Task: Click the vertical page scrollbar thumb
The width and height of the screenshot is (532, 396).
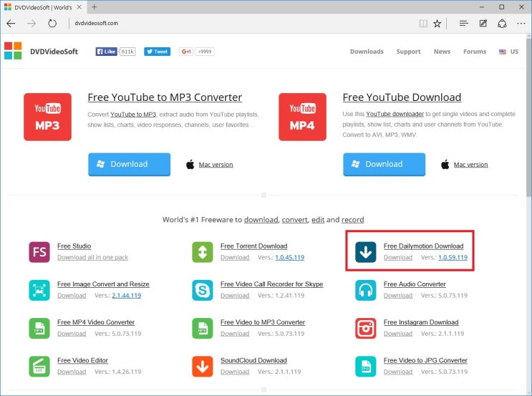Action: [x=528, y=117]
